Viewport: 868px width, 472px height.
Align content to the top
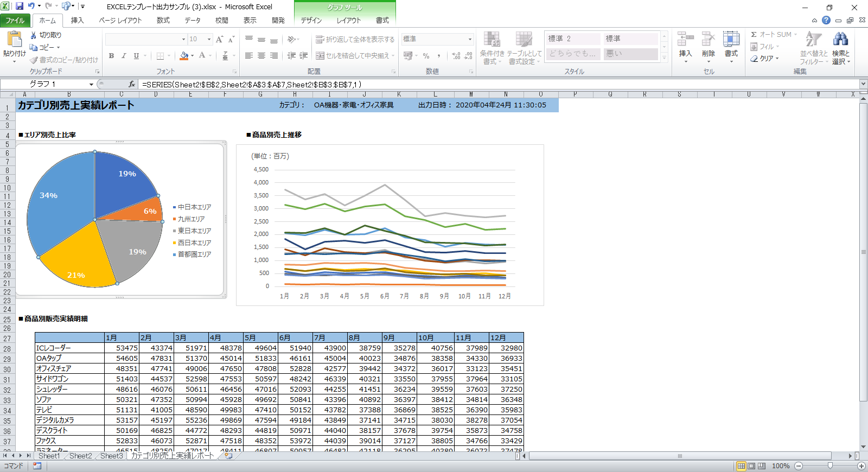249,39
